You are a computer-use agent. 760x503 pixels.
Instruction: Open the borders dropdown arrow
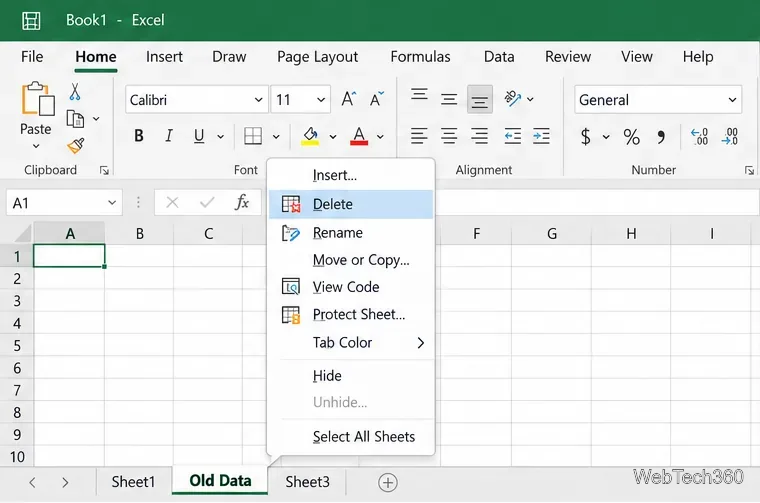tap(276, 137)
